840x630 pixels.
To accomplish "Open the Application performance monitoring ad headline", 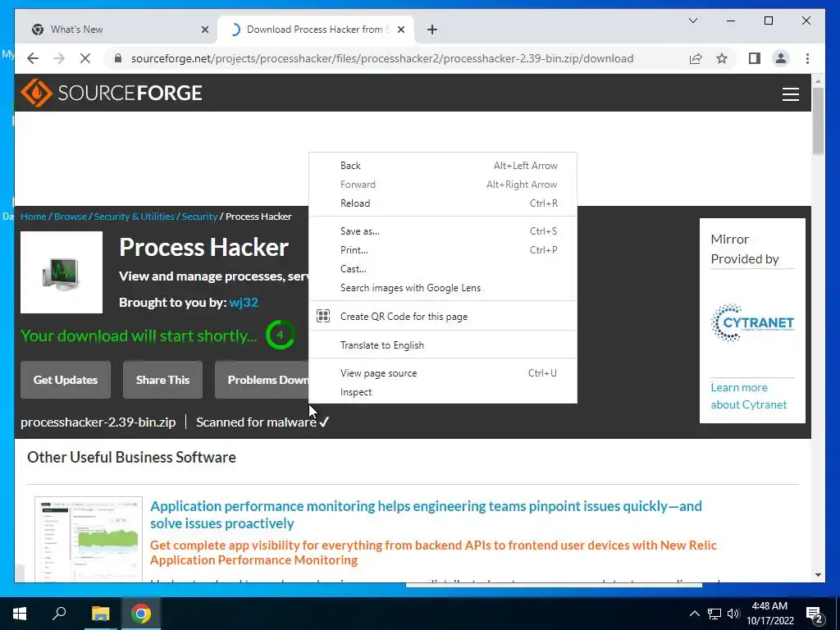I will [426, 514].
